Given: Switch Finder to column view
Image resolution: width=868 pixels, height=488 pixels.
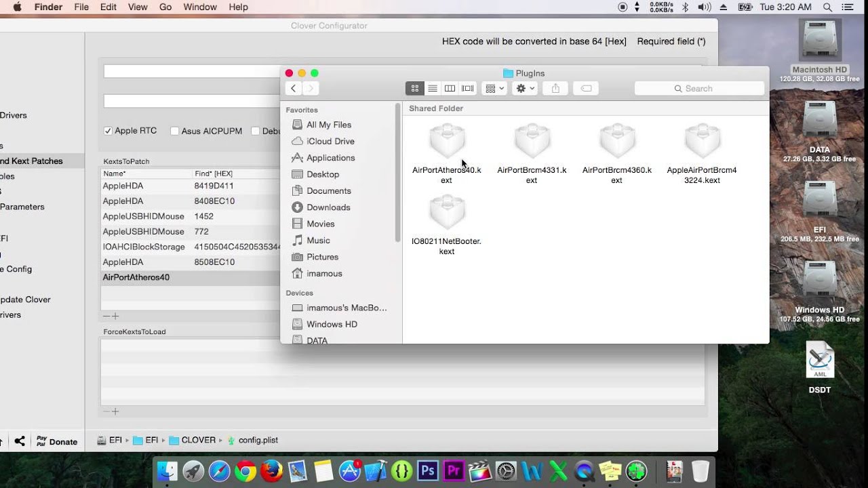Looking at the screenshot, I should tap(450, 89).
